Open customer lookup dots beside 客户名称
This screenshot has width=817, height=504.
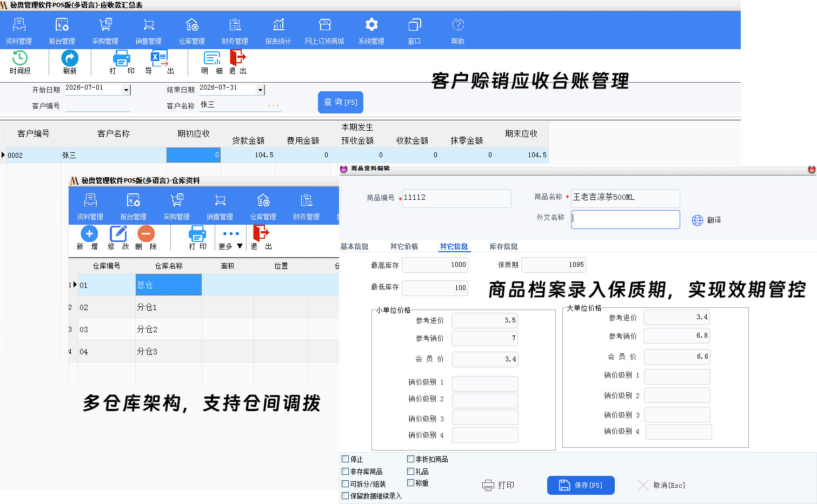[x=274, y=105]
